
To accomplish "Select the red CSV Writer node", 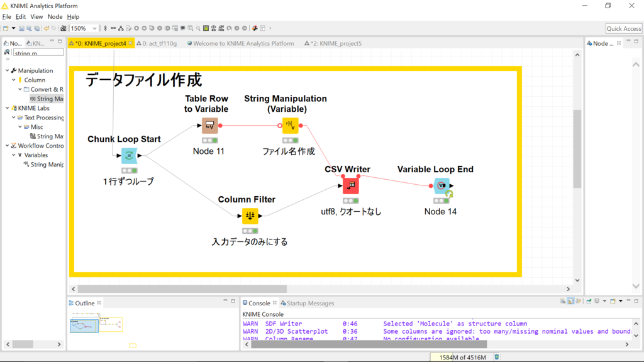I will coord(350,185).
